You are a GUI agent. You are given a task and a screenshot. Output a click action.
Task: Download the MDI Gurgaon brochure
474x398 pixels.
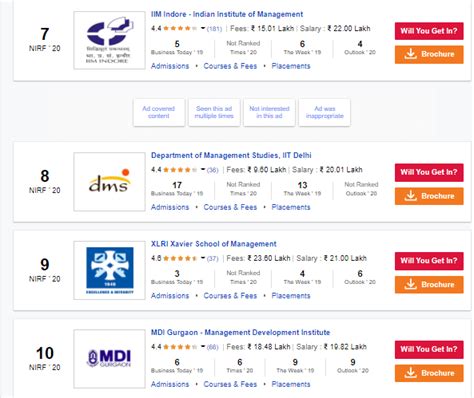(x=429, y=373)
